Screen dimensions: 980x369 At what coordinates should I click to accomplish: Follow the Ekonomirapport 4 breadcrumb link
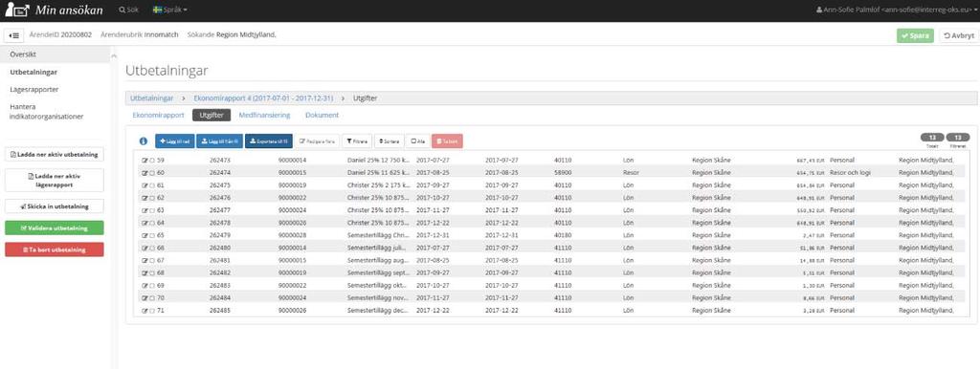(263, 98)
